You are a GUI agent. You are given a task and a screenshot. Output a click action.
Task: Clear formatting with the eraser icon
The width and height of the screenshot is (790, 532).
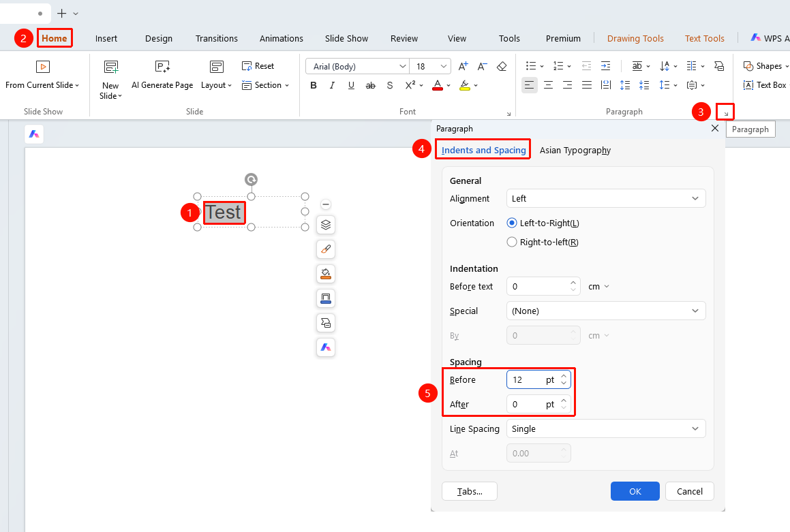click(x=501, y=67)
